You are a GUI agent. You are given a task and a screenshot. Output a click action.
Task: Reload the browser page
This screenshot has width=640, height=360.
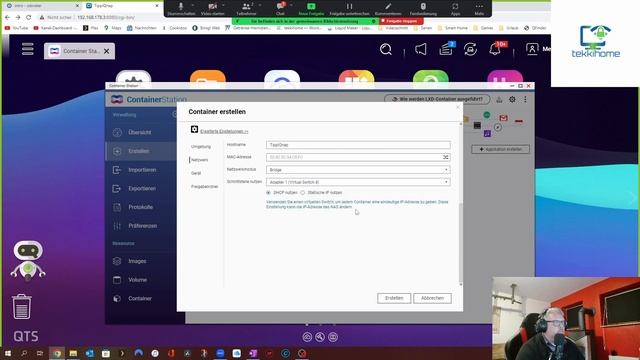[x=29, y=18]
